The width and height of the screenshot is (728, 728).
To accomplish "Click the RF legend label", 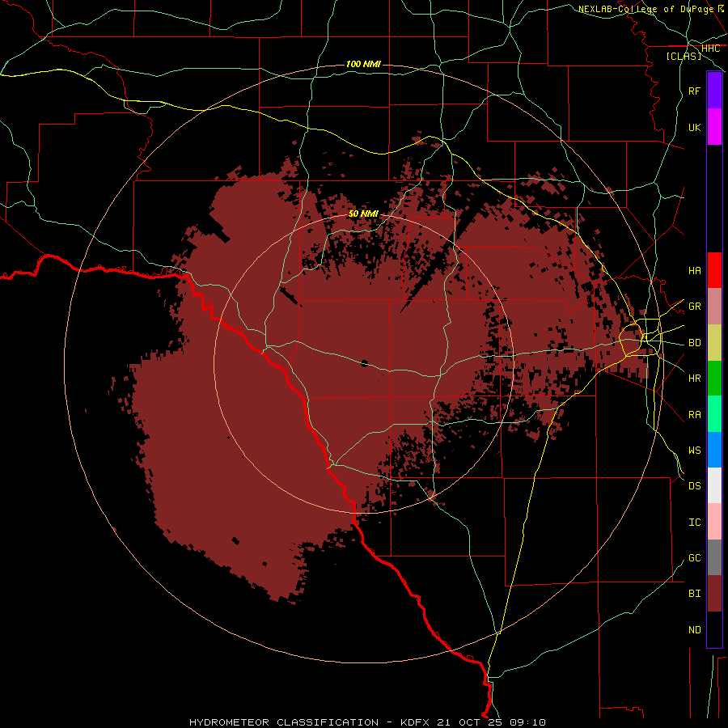I will [694, 91].
